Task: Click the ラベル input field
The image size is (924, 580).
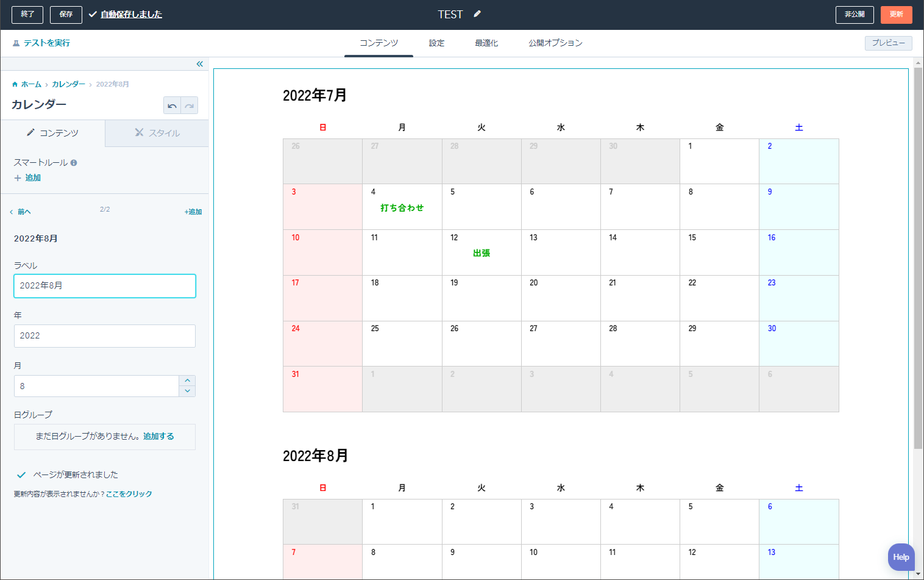Action: coord(105,286)
